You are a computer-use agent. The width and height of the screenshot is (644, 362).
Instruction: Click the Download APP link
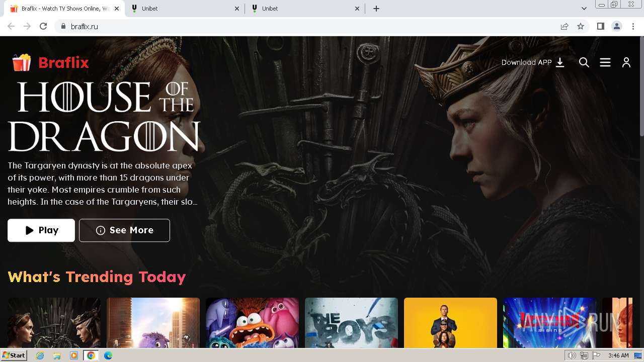(x=533, y=62)
